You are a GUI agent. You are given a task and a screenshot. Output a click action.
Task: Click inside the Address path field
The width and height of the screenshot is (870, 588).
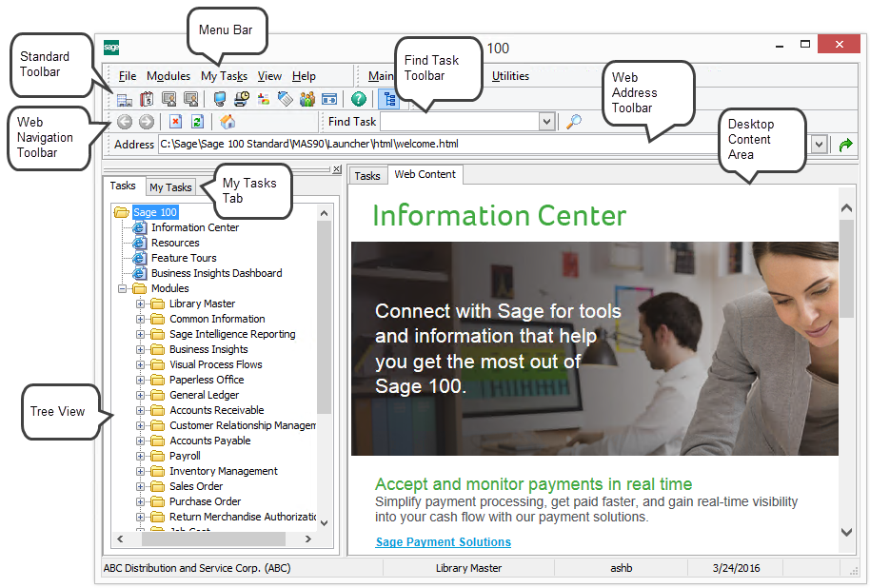pos(428,145)
